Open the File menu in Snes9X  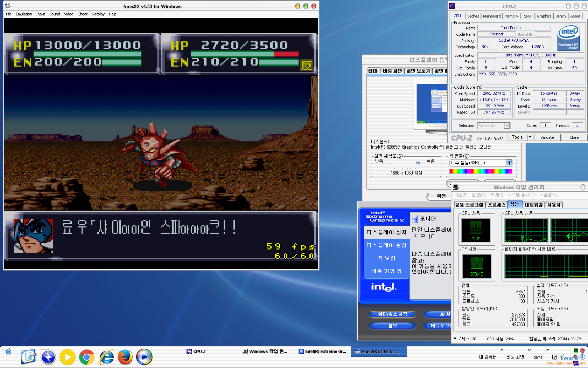pos(9,14)
